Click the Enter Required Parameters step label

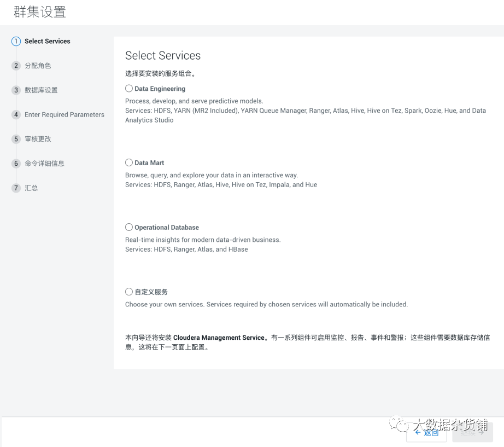[65, 115]
